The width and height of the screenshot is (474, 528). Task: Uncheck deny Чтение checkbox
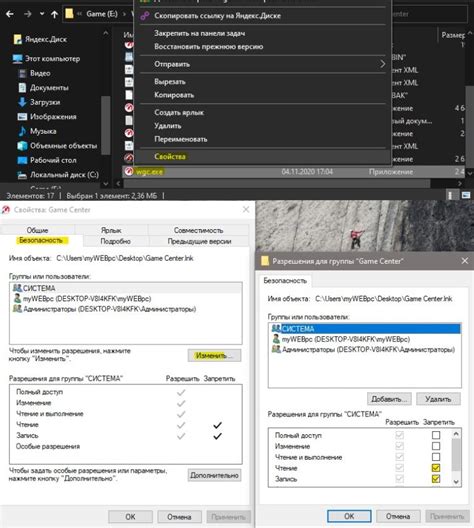pos(436,468)
